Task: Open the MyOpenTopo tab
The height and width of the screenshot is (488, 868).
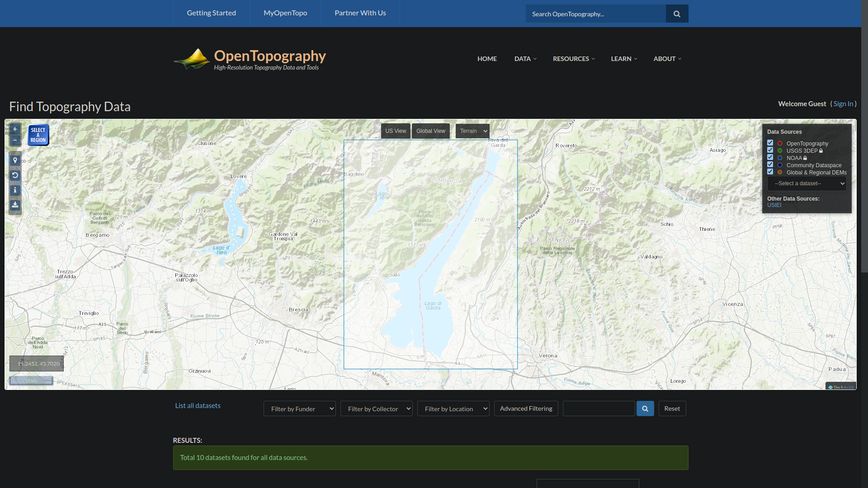Action: point(285,13)
